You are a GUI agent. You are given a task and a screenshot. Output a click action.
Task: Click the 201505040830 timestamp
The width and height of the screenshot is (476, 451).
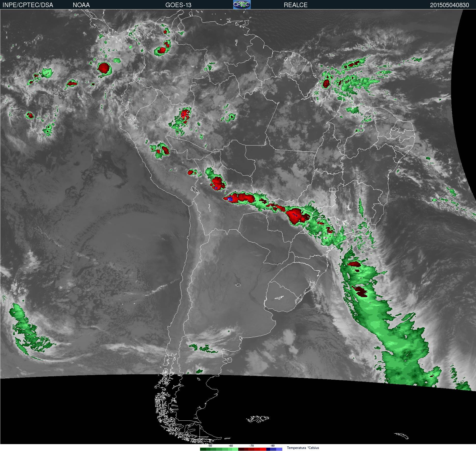(450, 5)
